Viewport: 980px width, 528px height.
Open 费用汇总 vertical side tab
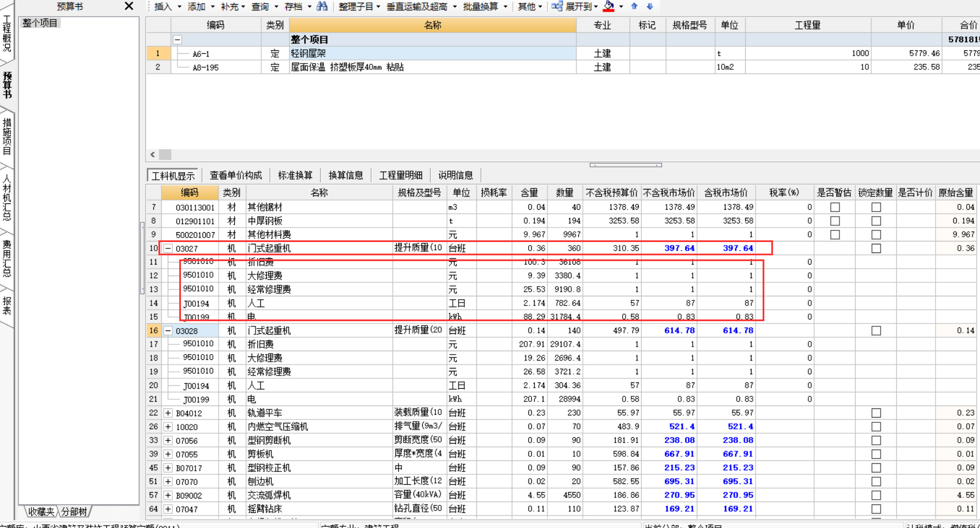coord(7,259)
